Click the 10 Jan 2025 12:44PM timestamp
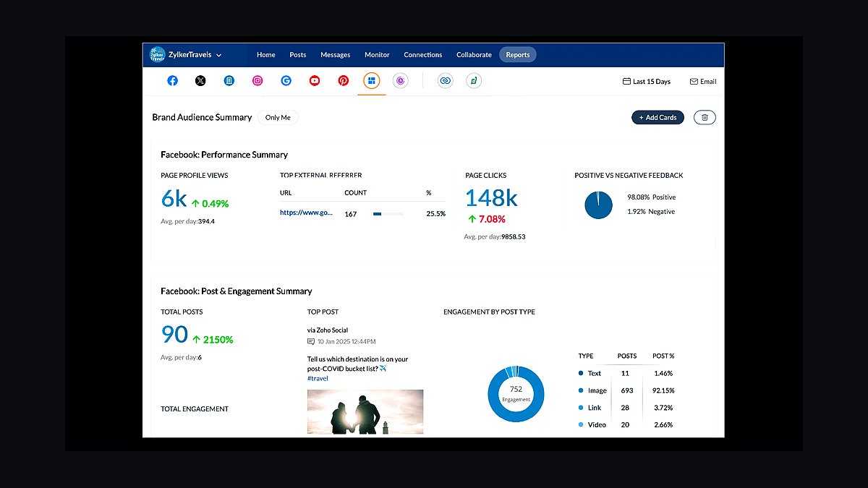This screenshot has height=488, width=868. (x=346, y=341)
